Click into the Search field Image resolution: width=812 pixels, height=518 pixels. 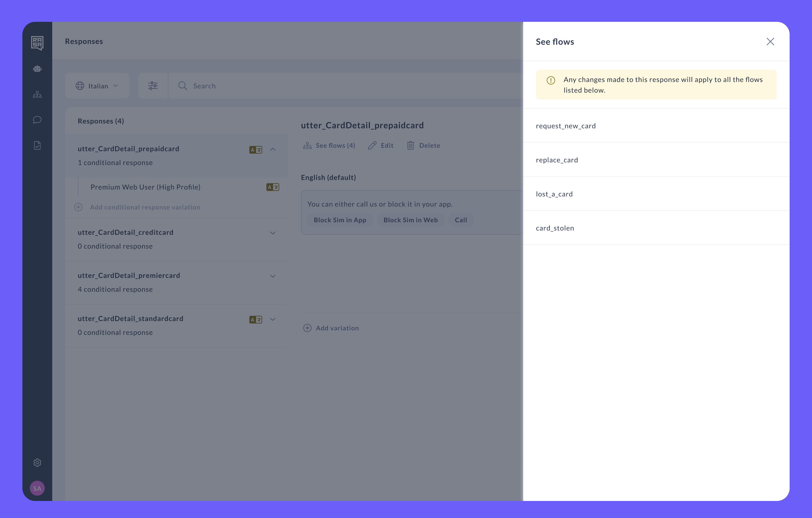(303, 86)
